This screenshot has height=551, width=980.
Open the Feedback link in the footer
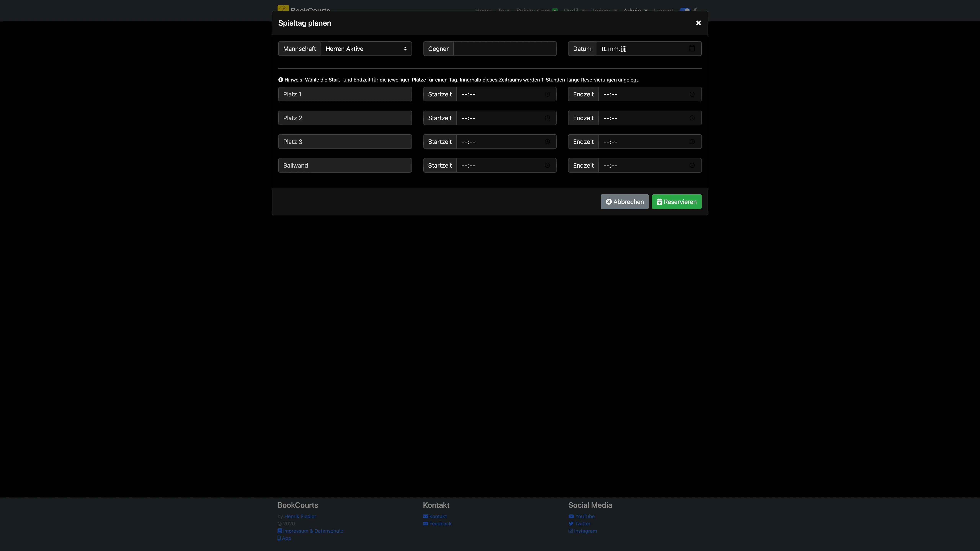click(437, 524)
